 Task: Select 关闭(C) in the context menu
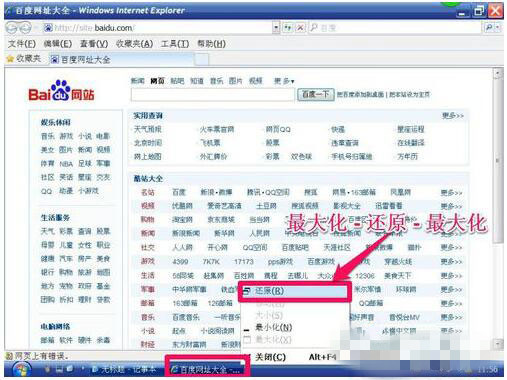click(x=271, y=357)
